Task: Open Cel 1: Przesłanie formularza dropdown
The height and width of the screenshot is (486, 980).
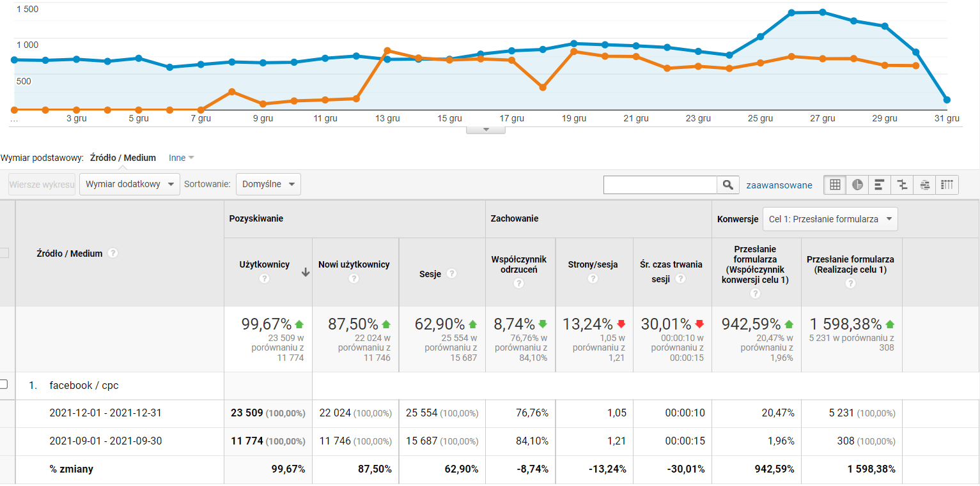Action: [x=830, y=219]
